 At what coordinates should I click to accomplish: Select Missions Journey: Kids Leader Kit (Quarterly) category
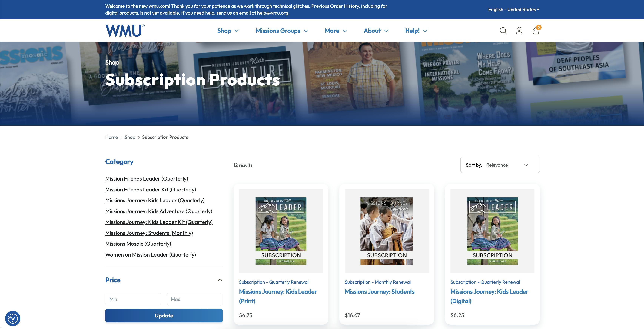[159, 222]
